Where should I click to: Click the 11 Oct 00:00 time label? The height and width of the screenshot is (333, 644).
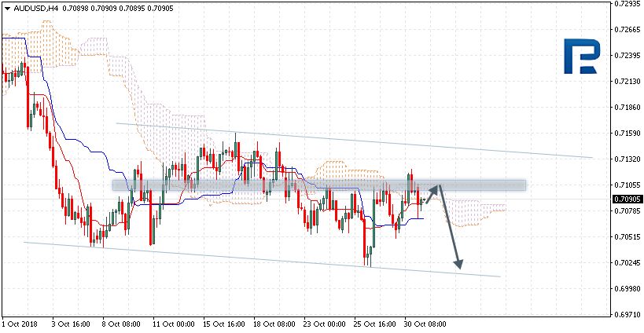coord(173,324)
